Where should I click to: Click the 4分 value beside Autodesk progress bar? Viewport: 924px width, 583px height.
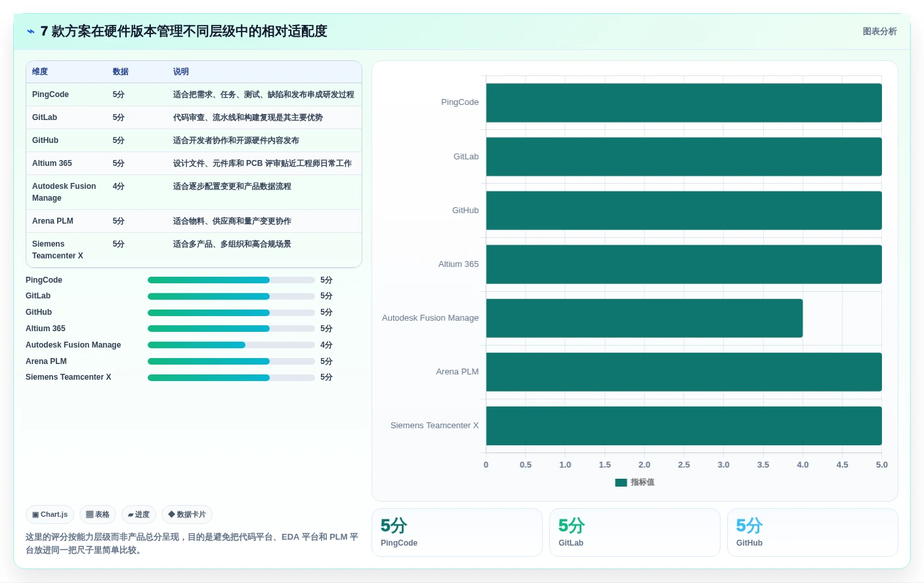[326, 345]
